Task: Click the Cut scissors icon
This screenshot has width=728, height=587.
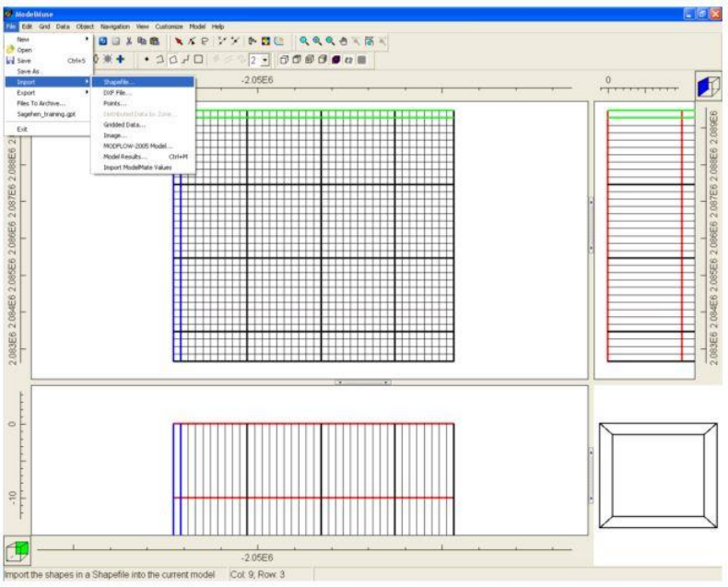Action: coord(129,41)
